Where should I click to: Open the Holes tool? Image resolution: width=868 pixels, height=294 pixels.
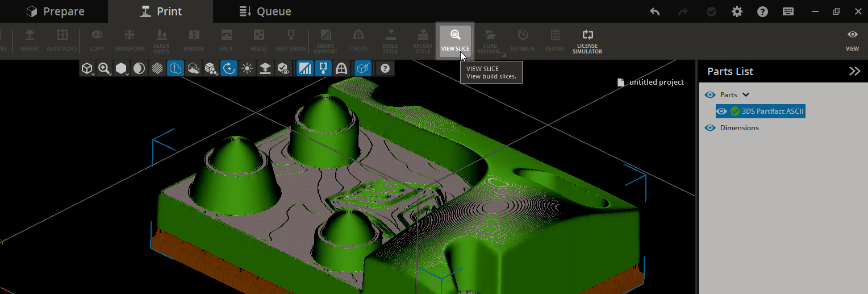pos(258,41)
